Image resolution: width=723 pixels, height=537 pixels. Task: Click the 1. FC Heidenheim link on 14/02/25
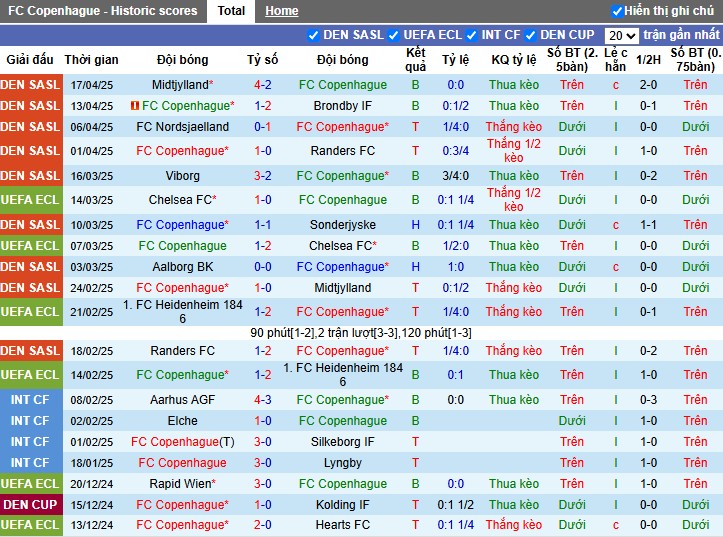click(343, 375)
